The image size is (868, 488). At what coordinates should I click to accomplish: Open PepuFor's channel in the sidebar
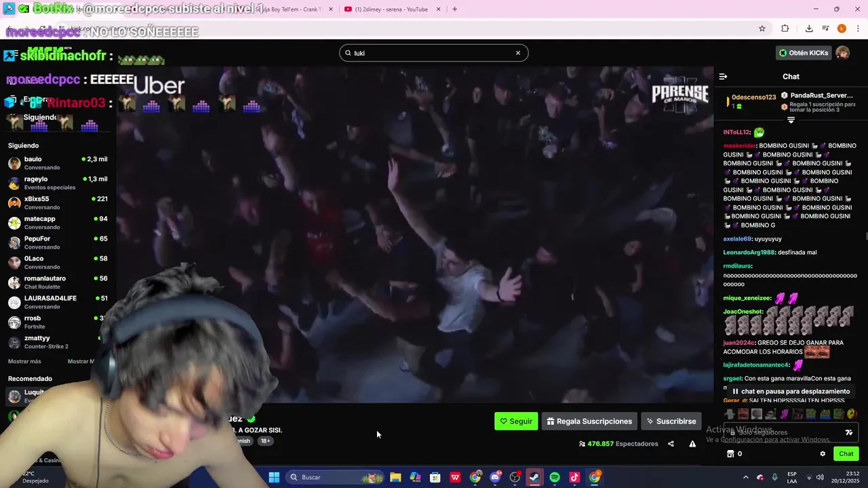(x=58, y=243)
